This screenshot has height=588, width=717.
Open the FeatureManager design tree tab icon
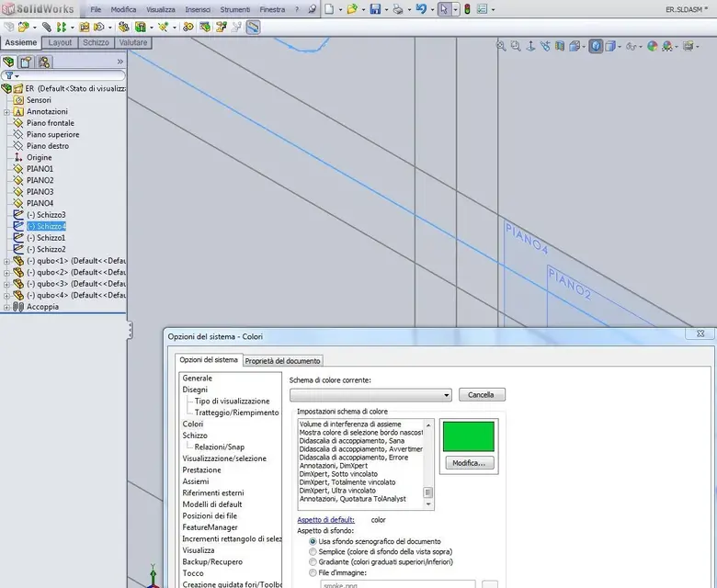8,62
